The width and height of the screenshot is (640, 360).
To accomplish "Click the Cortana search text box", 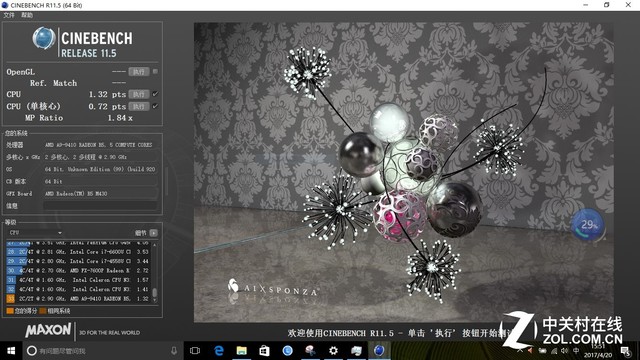I will coord(102,351).
